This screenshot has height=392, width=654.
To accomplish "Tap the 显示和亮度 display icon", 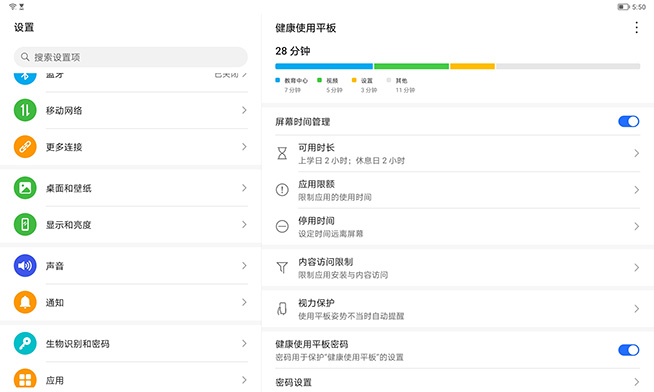I will tap(25, 224).
